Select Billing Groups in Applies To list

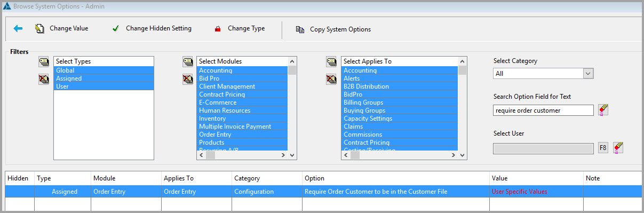pos(400,102)
